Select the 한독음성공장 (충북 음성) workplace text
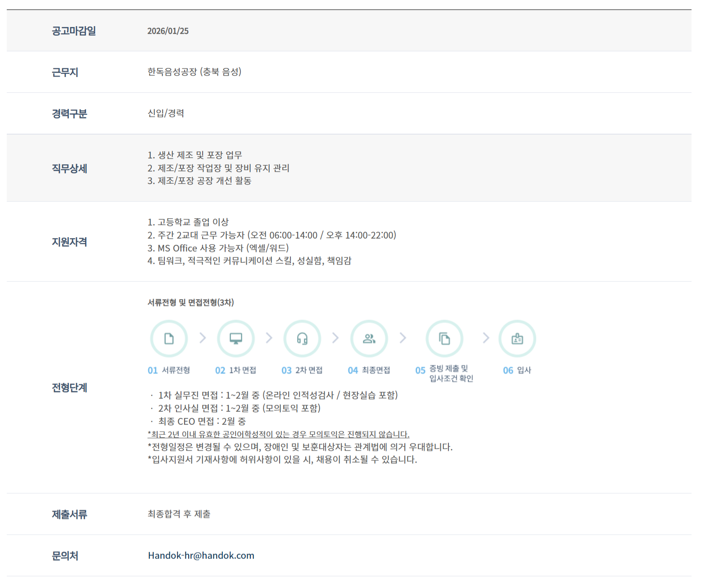The height and width of the screenshot is (581, 728). (x=194, y=72)
